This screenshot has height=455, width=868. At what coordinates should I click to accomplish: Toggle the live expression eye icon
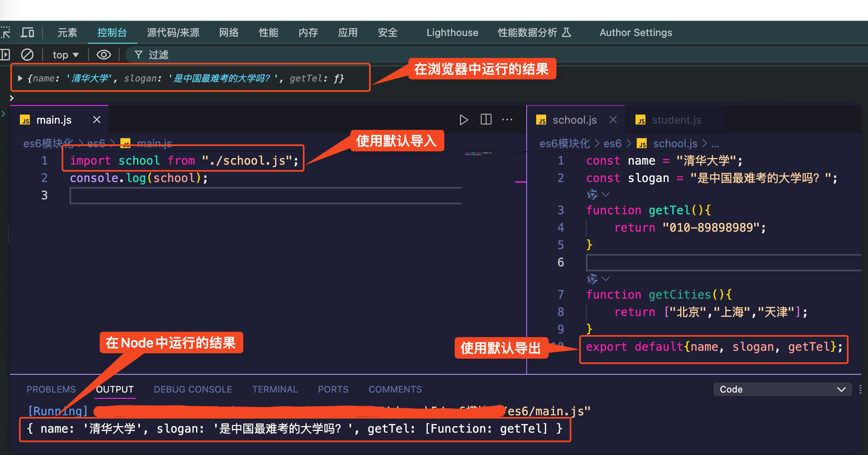[x=103, y=55]
